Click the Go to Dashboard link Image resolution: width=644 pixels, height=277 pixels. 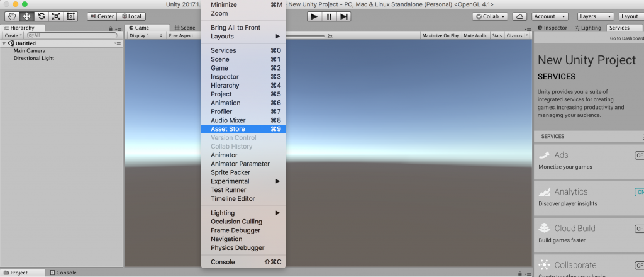click(627, 38)
